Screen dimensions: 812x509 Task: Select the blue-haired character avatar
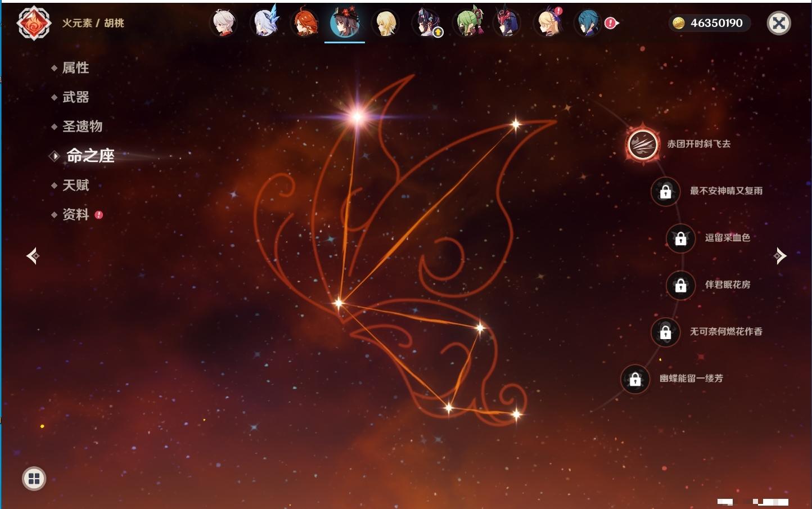coord(588,24)
